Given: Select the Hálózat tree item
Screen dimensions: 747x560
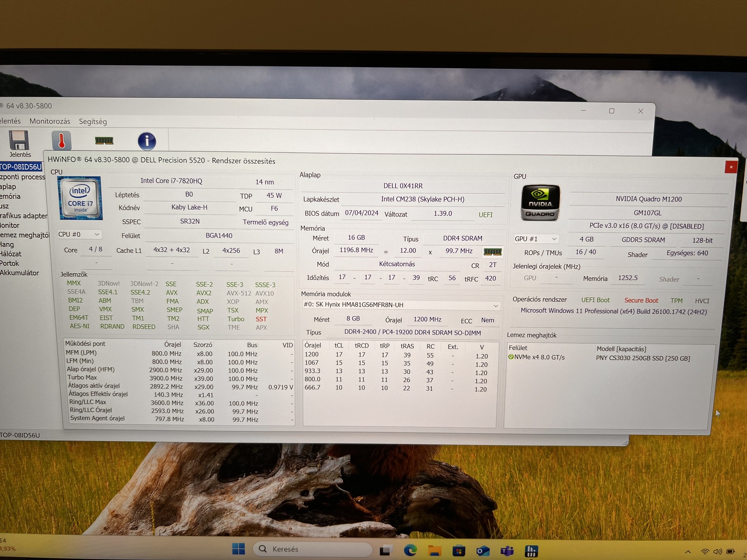Looking at the screenshot, I should click(x=11, y=254).
